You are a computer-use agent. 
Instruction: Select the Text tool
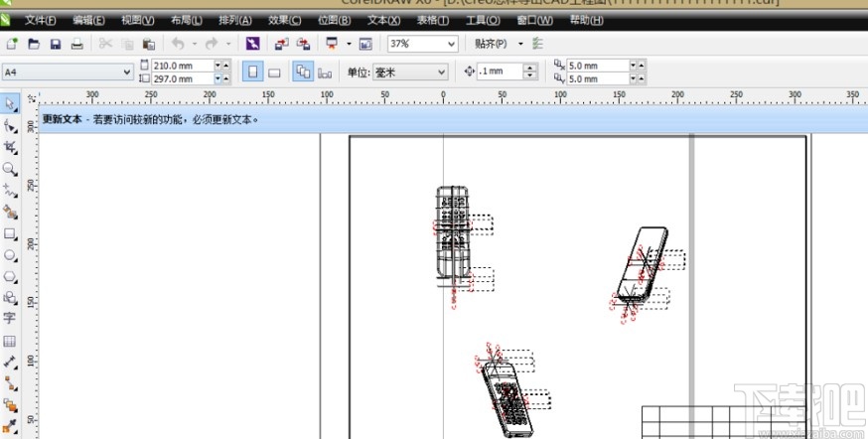(9, 318)
